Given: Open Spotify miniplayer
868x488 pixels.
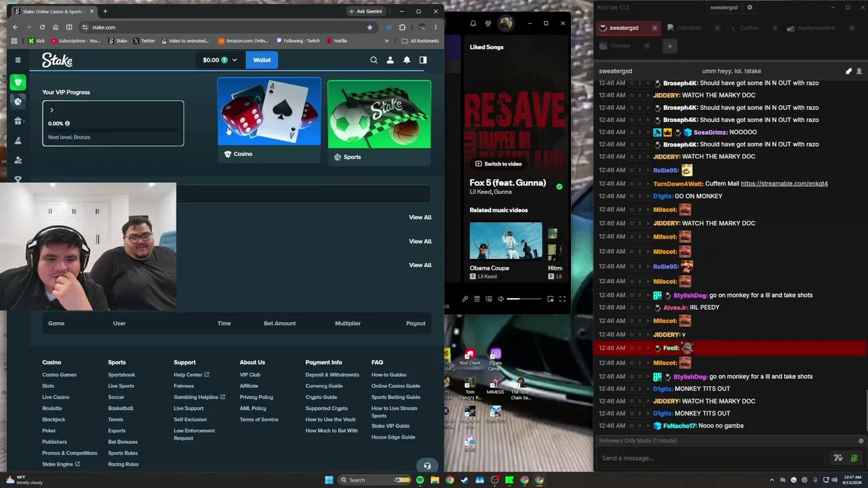Looking at the screenshot, I should (551, 299).
